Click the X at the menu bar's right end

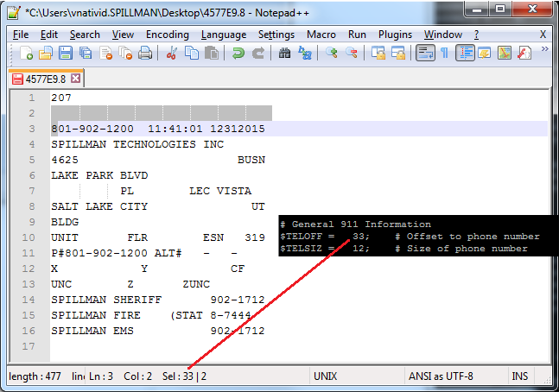coord(543,35)
